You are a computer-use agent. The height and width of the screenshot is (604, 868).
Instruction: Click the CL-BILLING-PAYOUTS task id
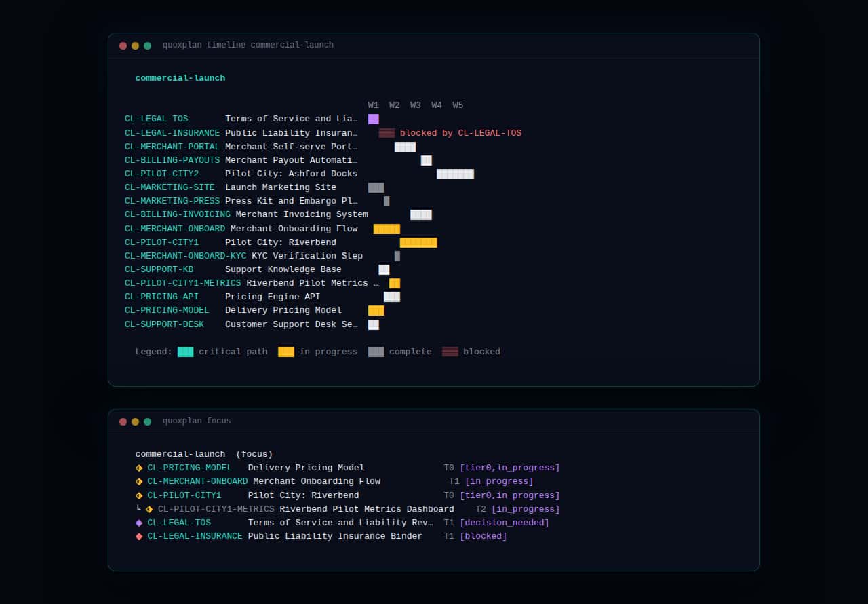[x=172, y=160]
